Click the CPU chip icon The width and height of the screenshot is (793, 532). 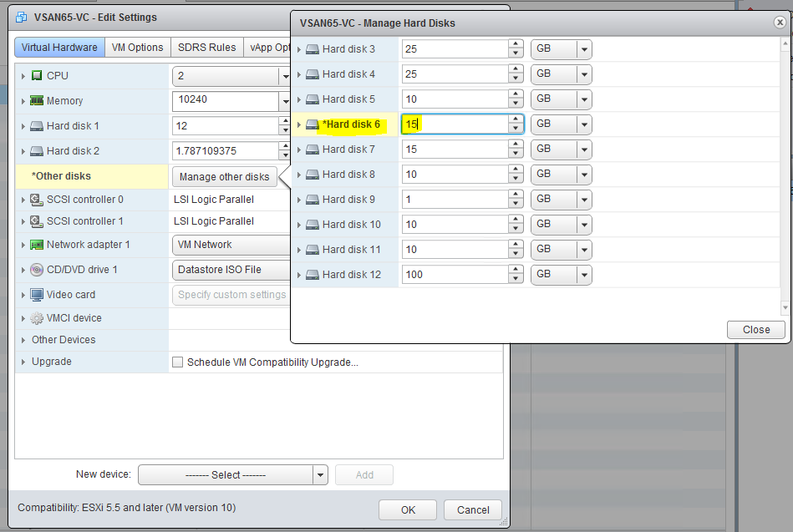point(37,75)
